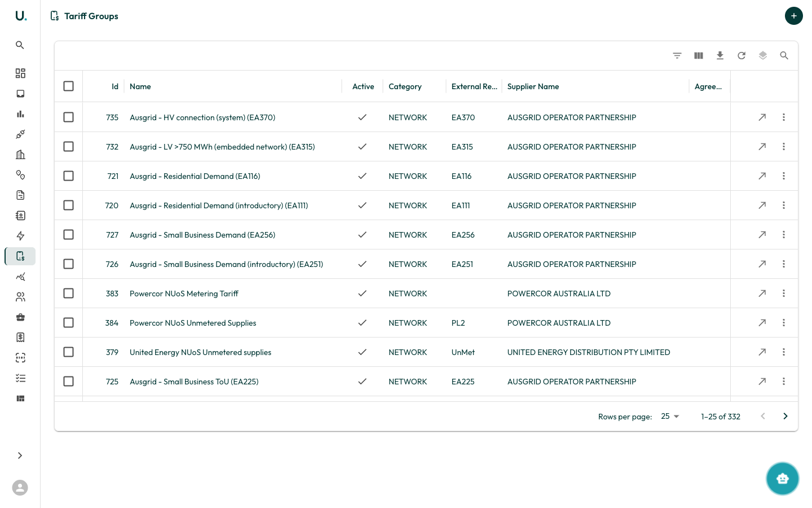Viewport: 812px width, 508px height.
Task: Sort by External Re... column header
Action: (x=474, y=86)
